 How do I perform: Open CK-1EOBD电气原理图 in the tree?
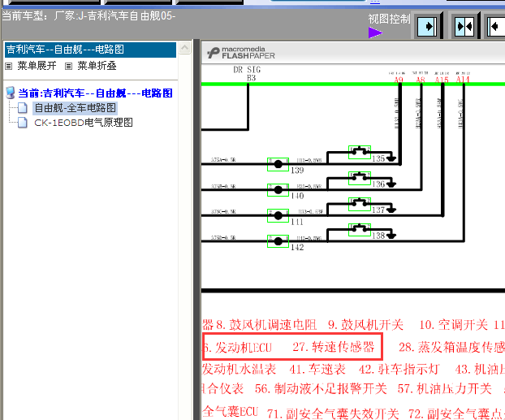[x=84, y=123]
